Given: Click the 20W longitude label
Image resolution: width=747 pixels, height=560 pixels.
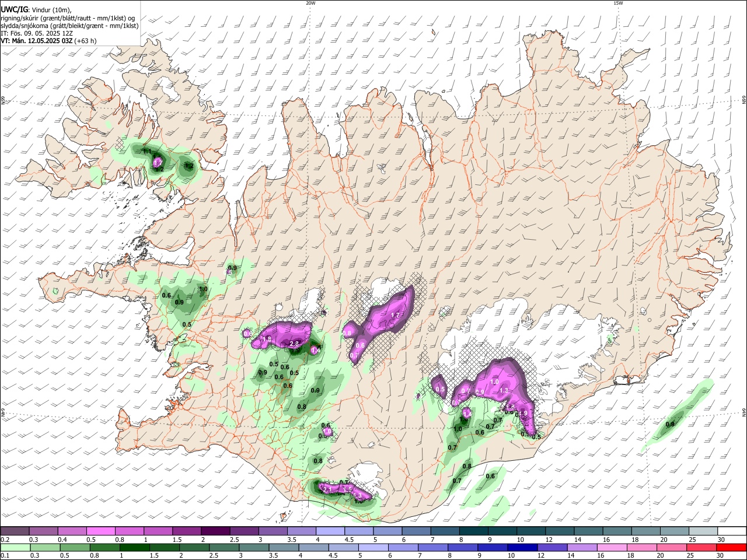Looking at the screenshot, I should (x=310, y=3).
